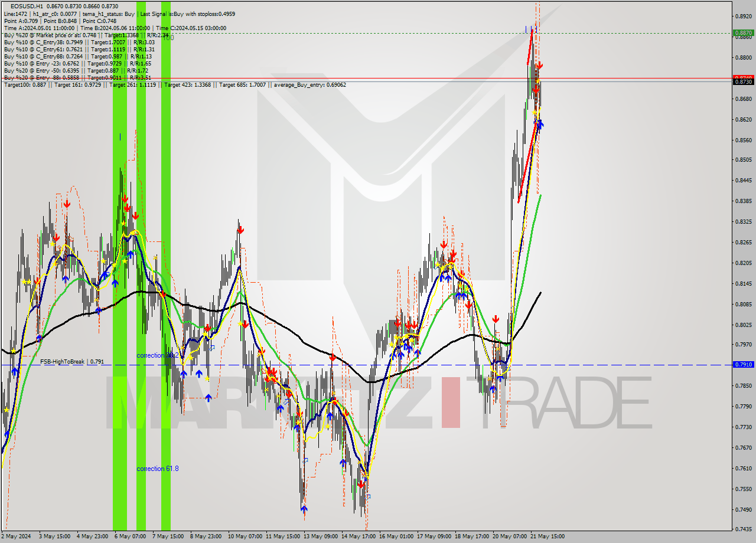Click the 0.8025 price axis label
756x543 pixels.
point(743,325)
